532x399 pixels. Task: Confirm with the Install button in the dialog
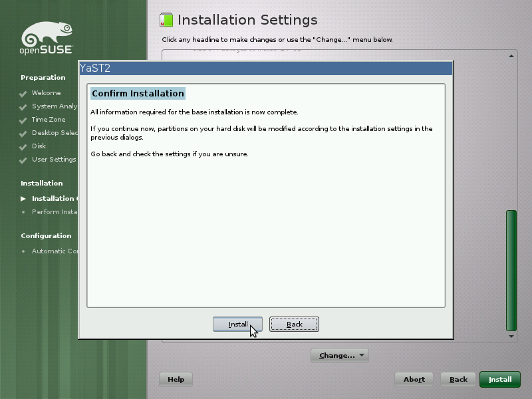(237, 324)
